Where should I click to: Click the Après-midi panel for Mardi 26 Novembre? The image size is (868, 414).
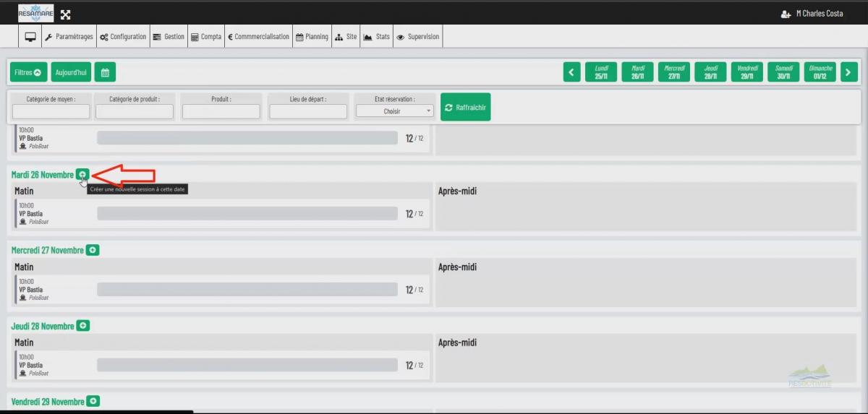646,206
